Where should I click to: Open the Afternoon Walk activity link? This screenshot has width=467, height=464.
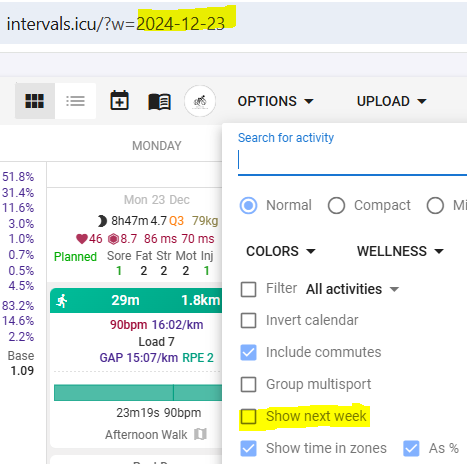tap(146, 435)
